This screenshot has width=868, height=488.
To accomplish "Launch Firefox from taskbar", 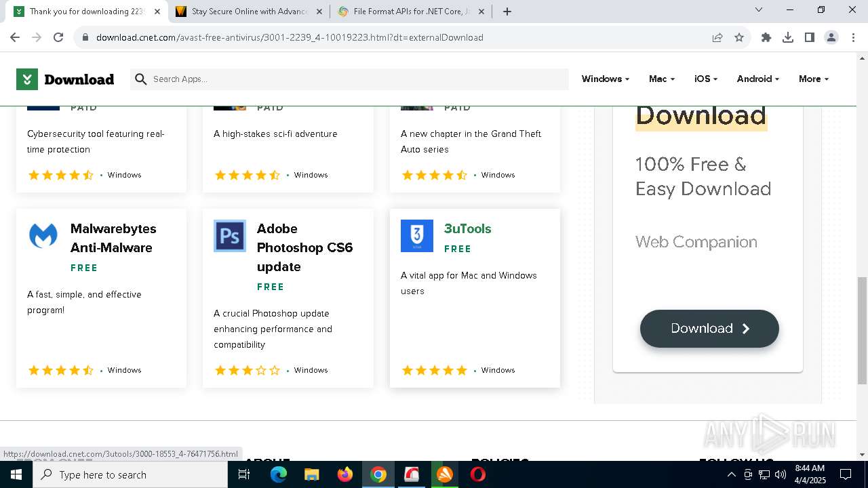I will tap(345, 474).
